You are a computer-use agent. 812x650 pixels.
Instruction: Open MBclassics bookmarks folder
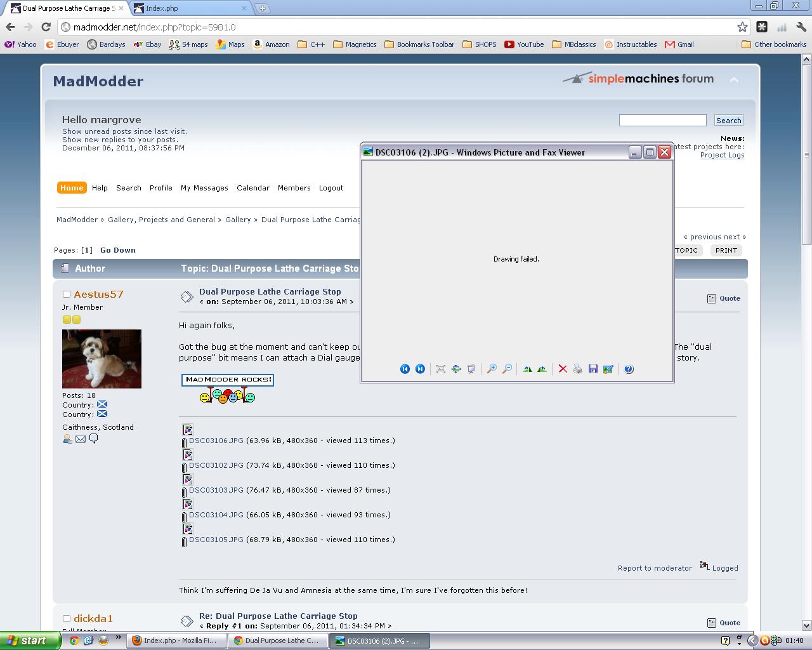point(574,44)
